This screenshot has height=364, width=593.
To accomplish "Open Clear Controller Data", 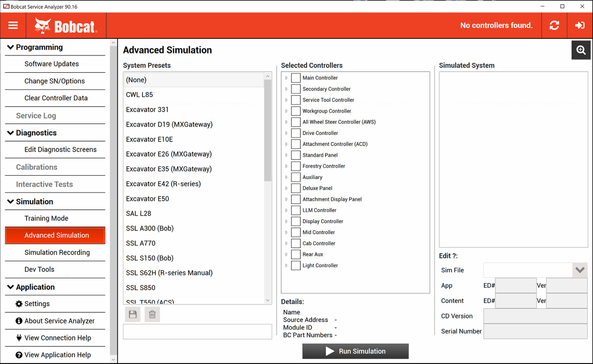I will point(55,98).
